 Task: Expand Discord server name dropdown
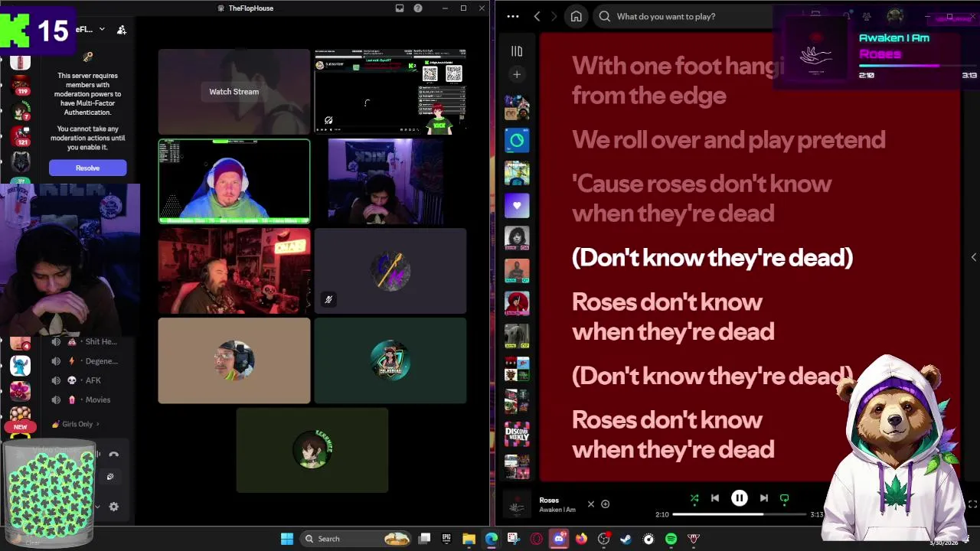pos(101,29)
